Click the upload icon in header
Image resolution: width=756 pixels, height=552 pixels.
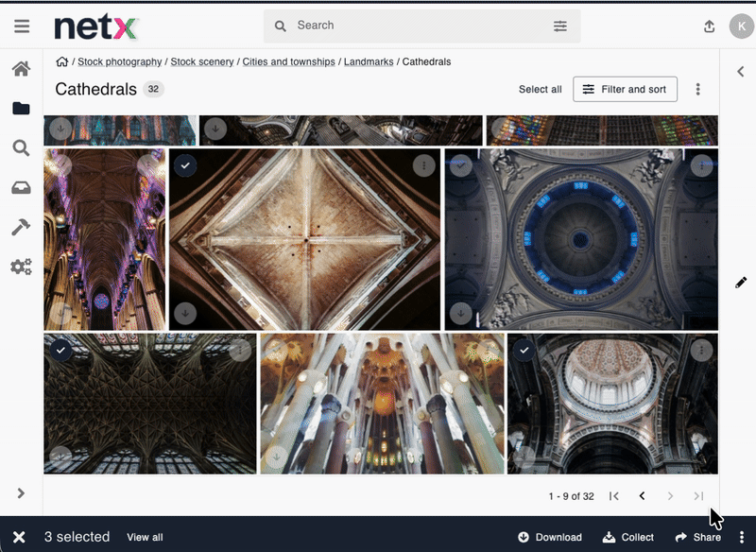pyautogui.click(x=710, y=26)
